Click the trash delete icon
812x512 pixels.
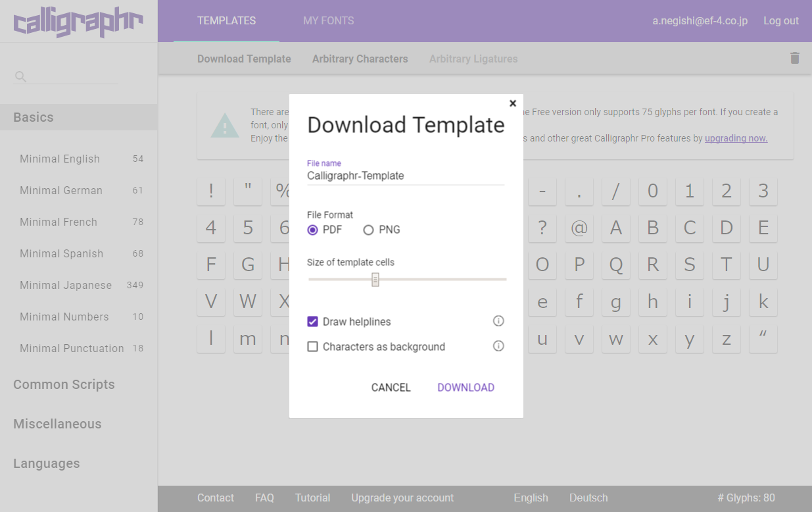[x=794, y=58]
